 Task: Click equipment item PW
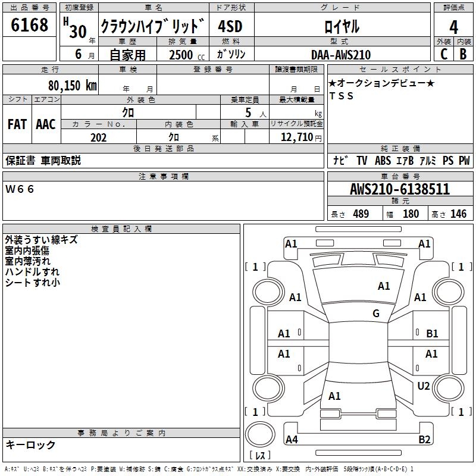tap(464, 160)
